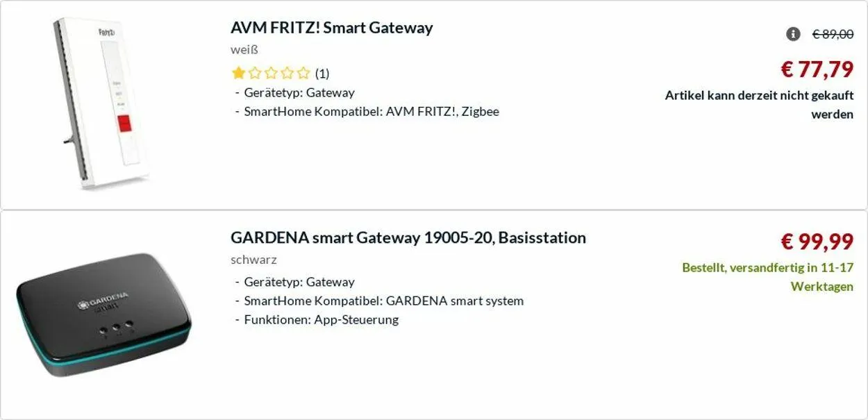The width and height of the screenshot is (868, 420).
Task: Click the filled first rating star
Action: 238,73
